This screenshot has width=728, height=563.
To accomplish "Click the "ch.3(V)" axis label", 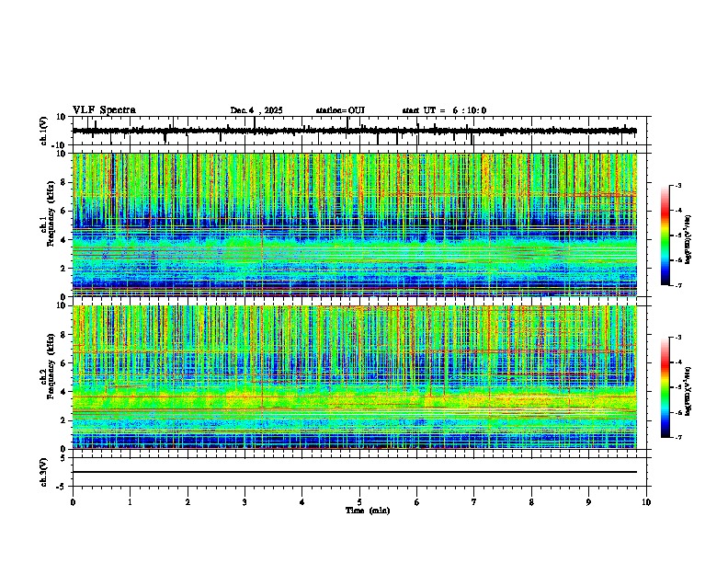I will [44, 473].
